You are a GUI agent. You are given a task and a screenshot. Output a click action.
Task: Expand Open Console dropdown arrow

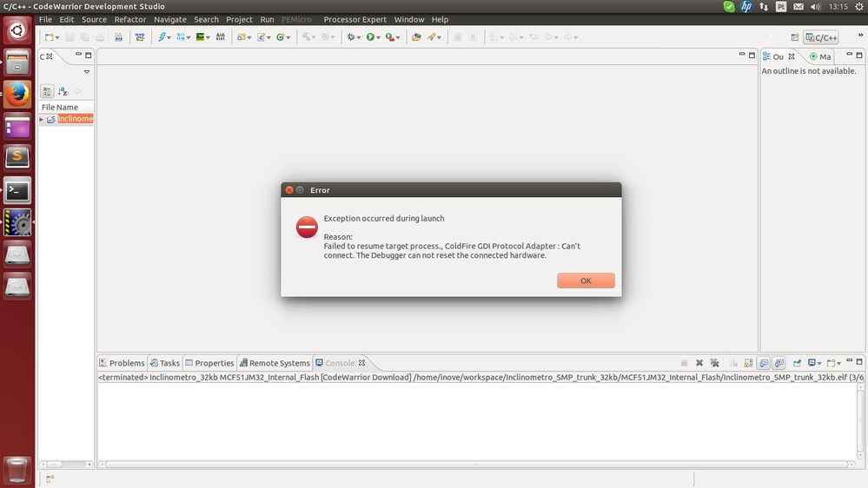838,364
